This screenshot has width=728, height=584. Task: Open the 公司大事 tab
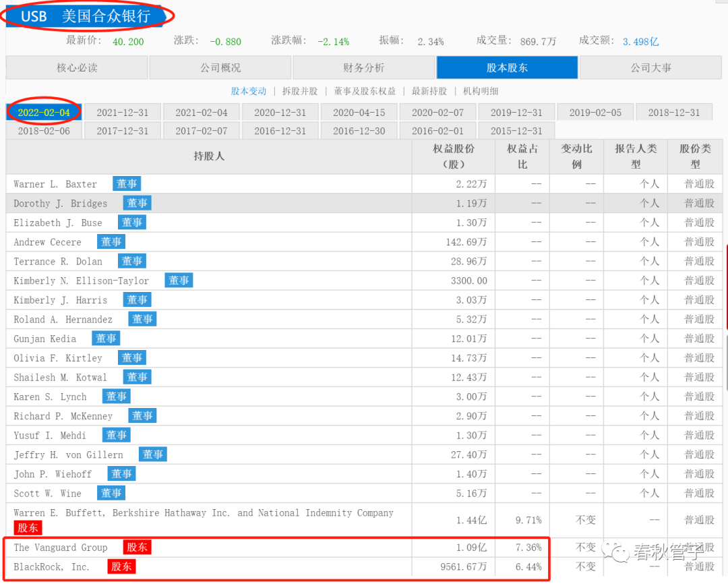[651, 68]
